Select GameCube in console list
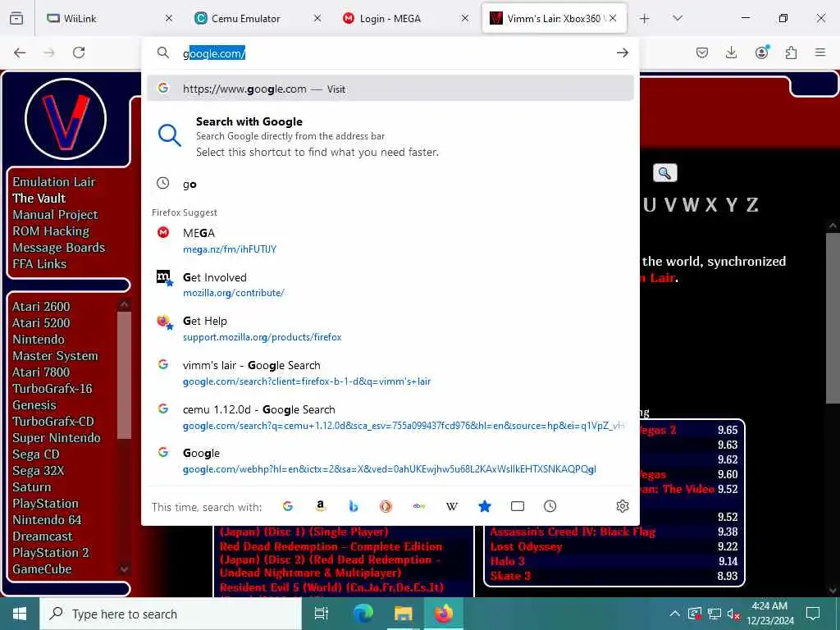Screen dimensions: 840x630 42,569
